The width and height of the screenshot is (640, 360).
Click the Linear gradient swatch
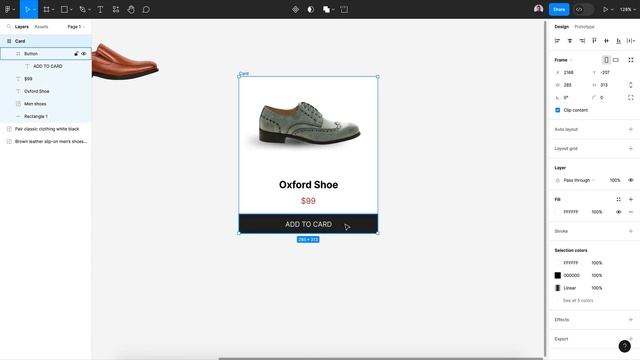(x=558, y=288)
